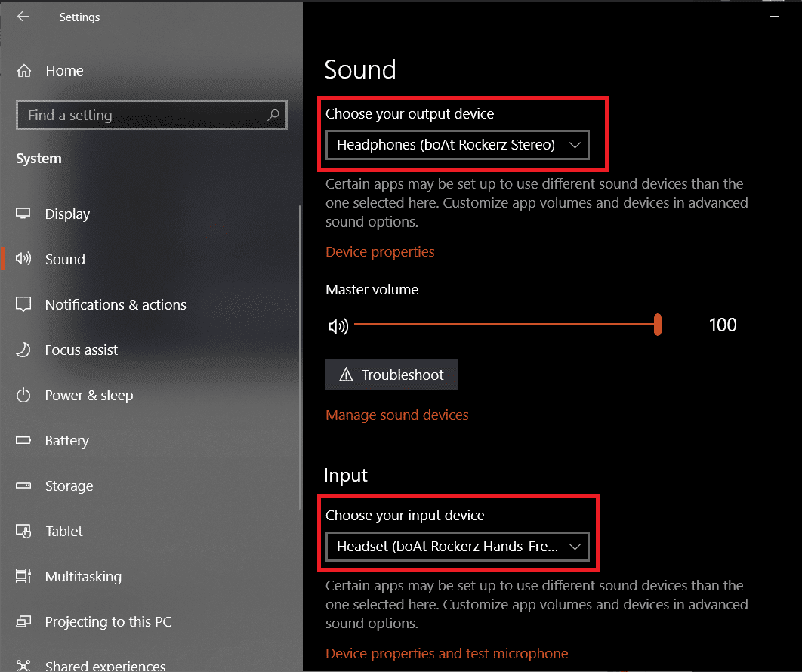The image size is (802, 672).
Task: Open Notifications & actions via its sidebar icon
Action: click(23, 304)
